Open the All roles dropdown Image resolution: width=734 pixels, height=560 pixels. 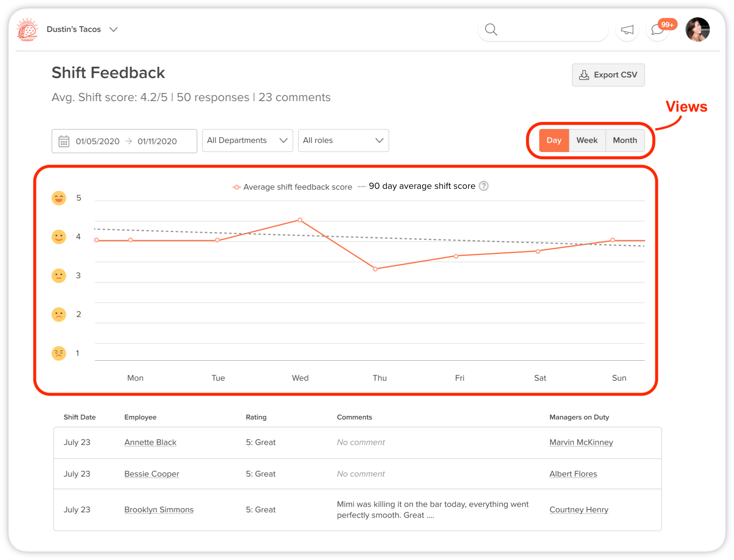click(343, 140)
